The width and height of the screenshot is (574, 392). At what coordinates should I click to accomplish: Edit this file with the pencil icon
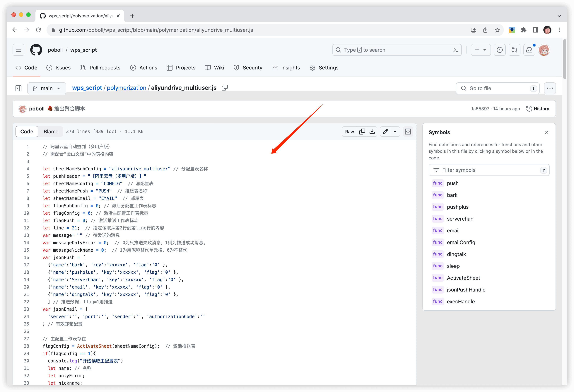[385, 131]
